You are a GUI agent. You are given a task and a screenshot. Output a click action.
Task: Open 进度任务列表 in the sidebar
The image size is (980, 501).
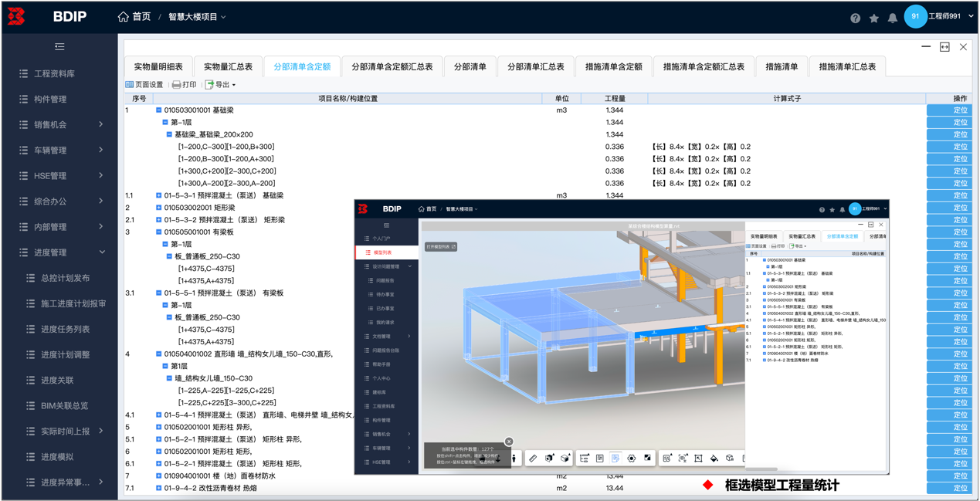coord(65,329)
